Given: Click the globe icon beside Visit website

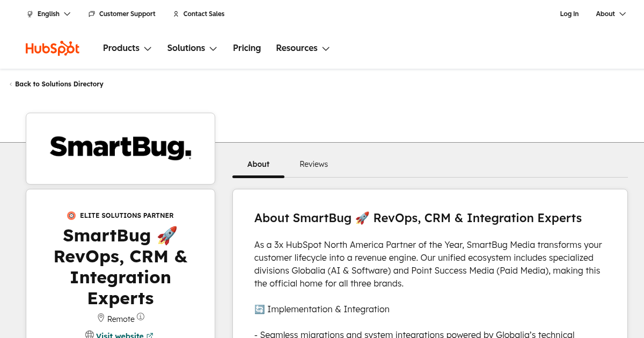Looking at the screenshot, I should pyautogui.click(x=90, y=335).
